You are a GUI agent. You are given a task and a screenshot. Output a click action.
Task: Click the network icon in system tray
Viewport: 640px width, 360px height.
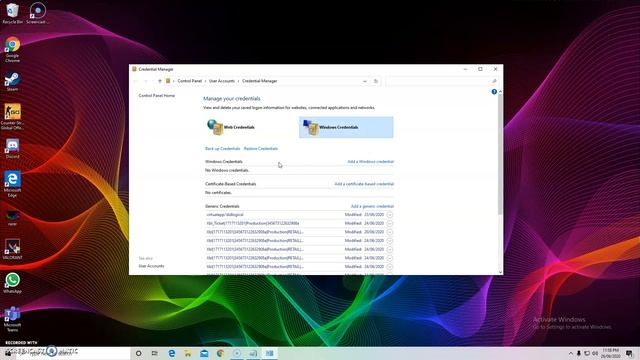click(587, 353)
